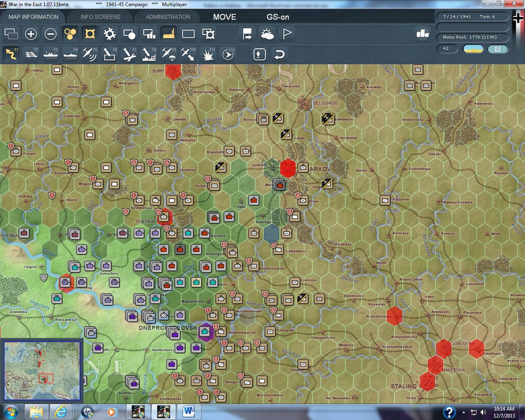525x420 pixels.
Task: Open the ADMINISTRATION tab
Action: (x=168, y=17)
